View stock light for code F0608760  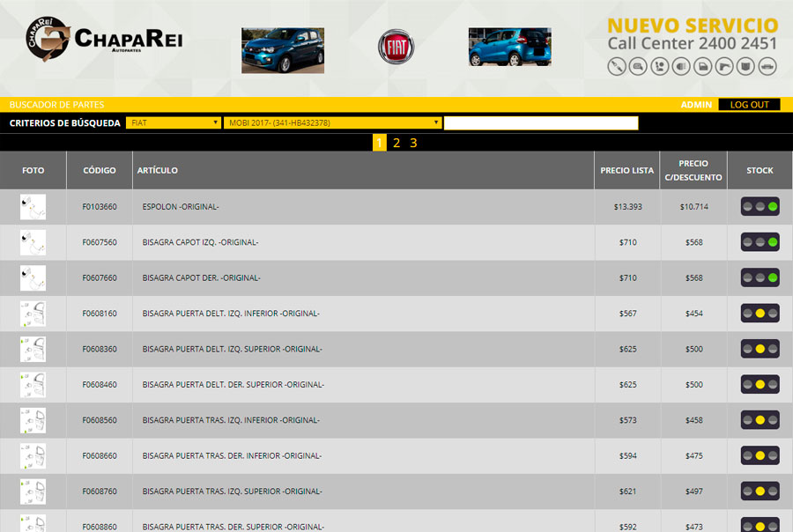pyautogui.click(x=760, y=491)
